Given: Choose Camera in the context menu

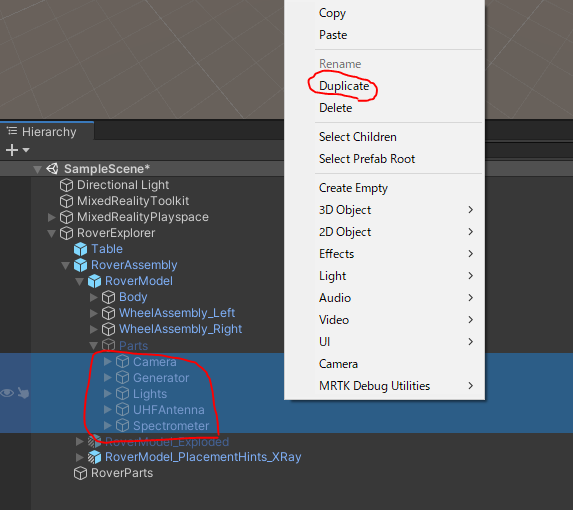Looking at the screenshot, I should click(x=384, y=364).
